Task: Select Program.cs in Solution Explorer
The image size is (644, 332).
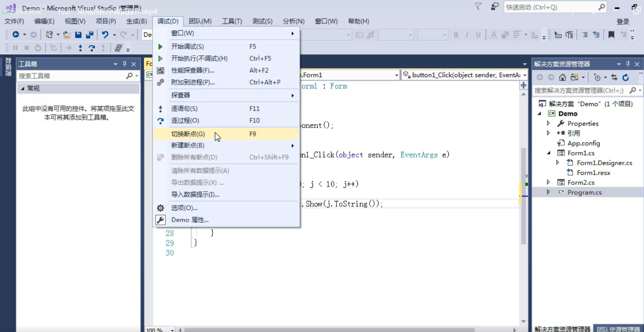Action: click(x=584, y=192)
